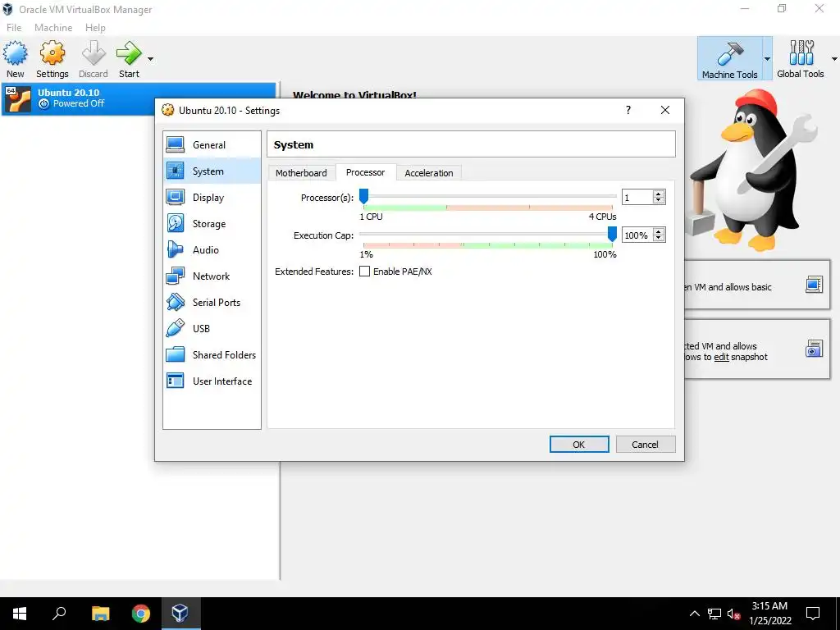
Task: Open the Network settings category
Action: pos(212,276)
